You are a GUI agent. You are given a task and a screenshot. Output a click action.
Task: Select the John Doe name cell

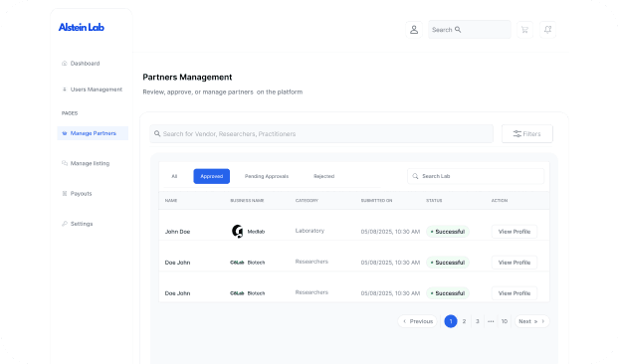(x=177, y=232)
